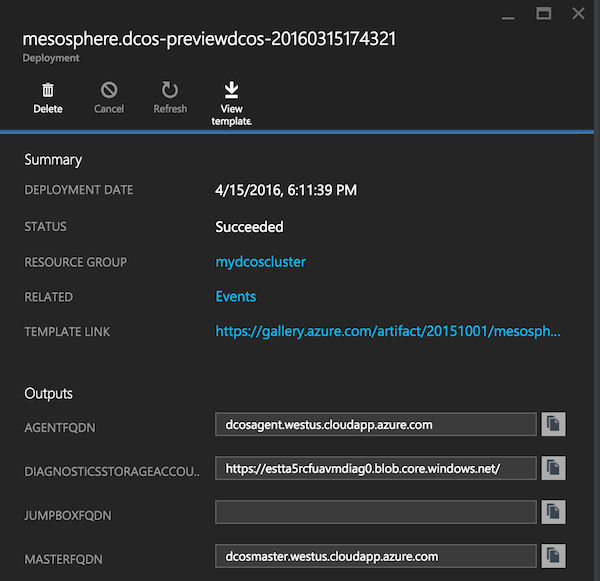Viewport: 600px width, 581px height.
Task: Click the Summary section heading
Action: point(53,160)
